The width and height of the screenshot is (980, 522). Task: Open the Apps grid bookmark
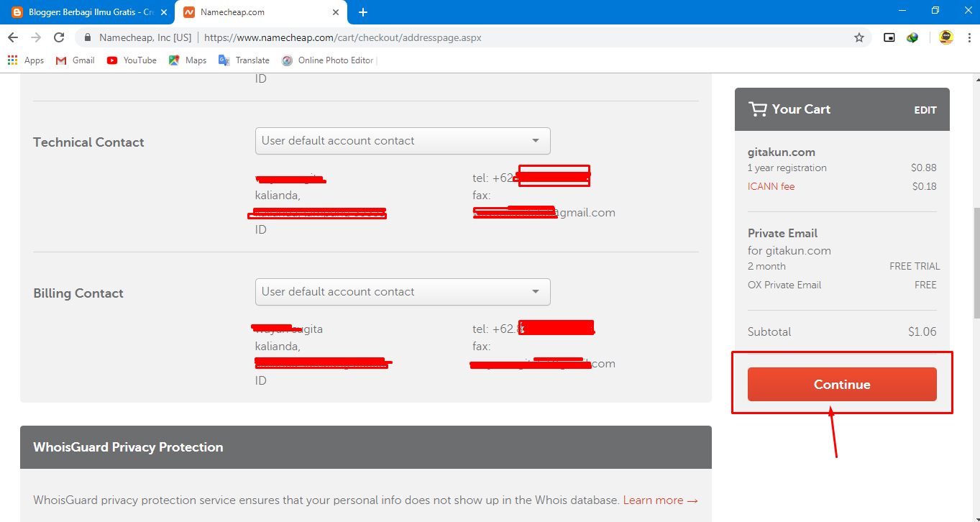pyautogui.click(x=26, y=60)
